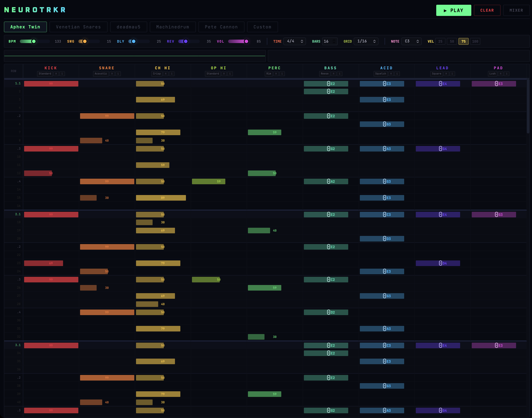Open the MIXER panel
This screenshot has height=418, width=532.
click(516, 10)
